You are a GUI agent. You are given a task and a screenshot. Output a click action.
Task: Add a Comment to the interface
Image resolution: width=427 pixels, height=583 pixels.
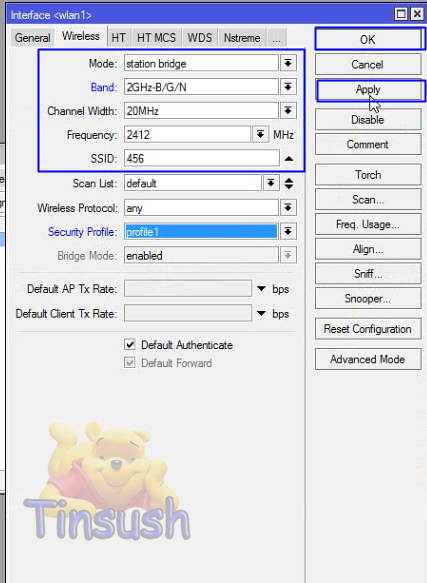(x=368, y=144)
